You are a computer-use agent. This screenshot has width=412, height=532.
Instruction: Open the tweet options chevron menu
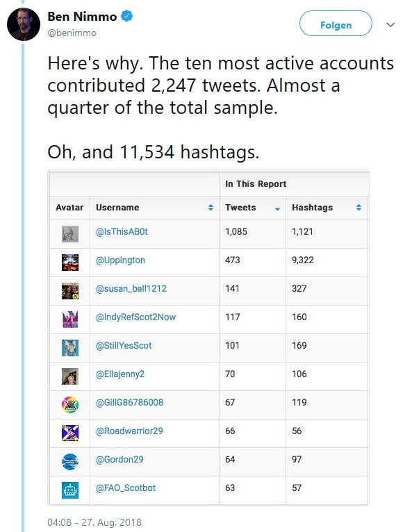[390, 24]
